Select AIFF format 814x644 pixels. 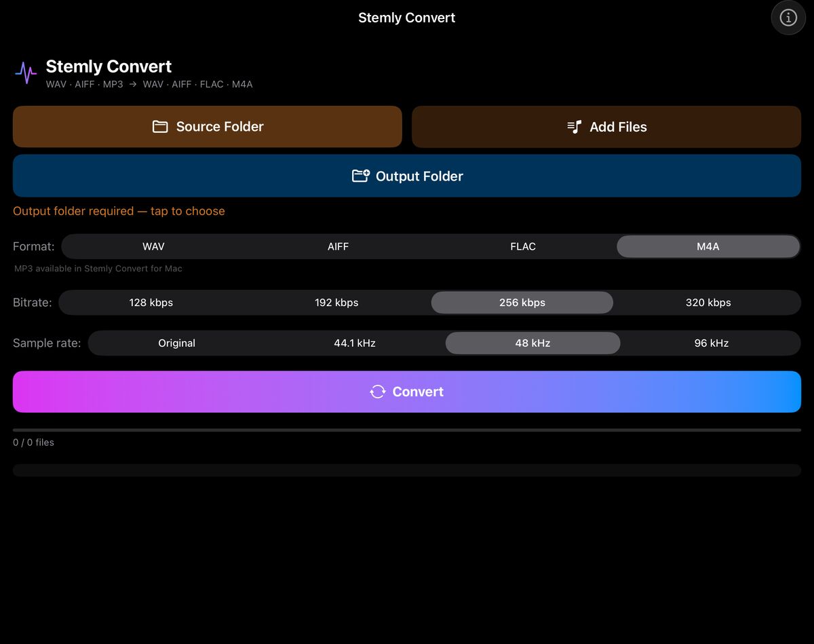click(x=338, y=246)
